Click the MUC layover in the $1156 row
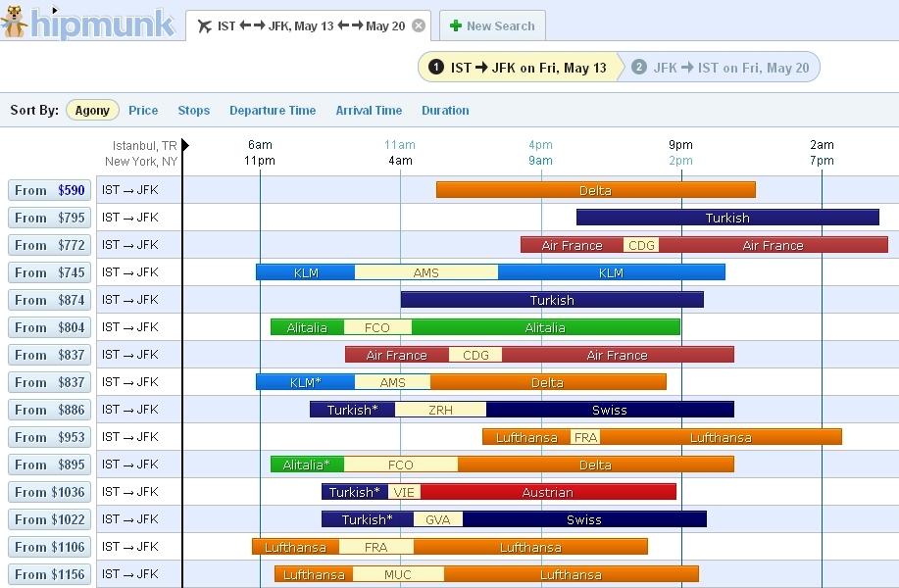Image resolution: width=899 pixels, height=588 pixels. 398,575
